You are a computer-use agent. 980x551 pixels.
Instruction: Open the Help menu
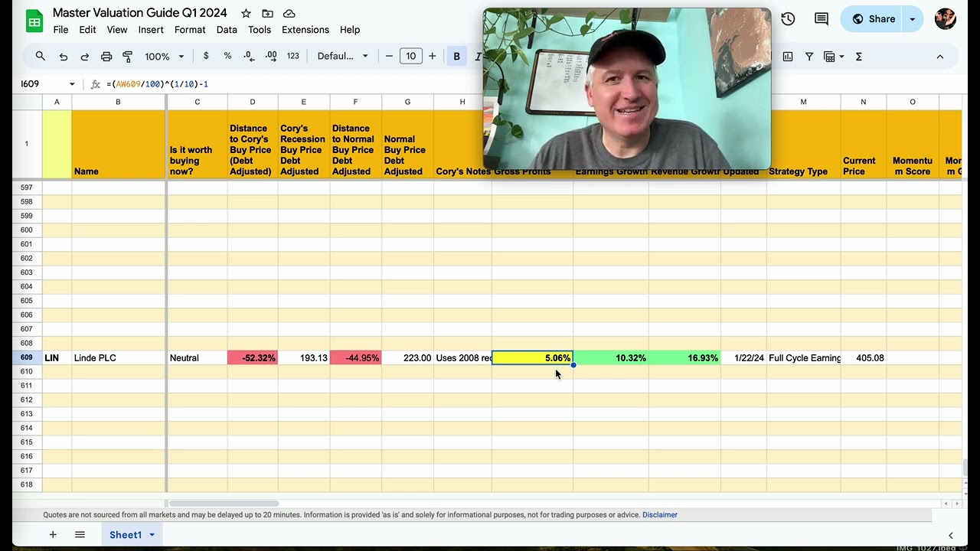350,30
